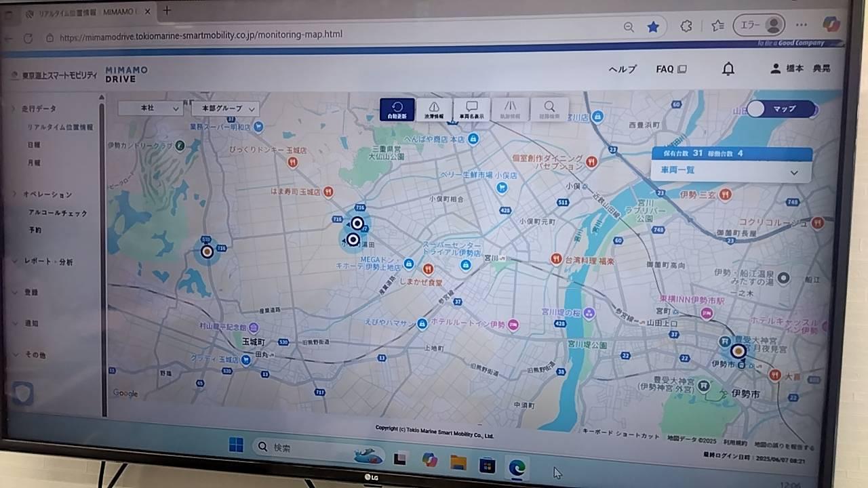This screenshot has height=488, width=868.
Task: Click the MEGAドン・キホーテ shopping pin
Action: click(408, 263)
